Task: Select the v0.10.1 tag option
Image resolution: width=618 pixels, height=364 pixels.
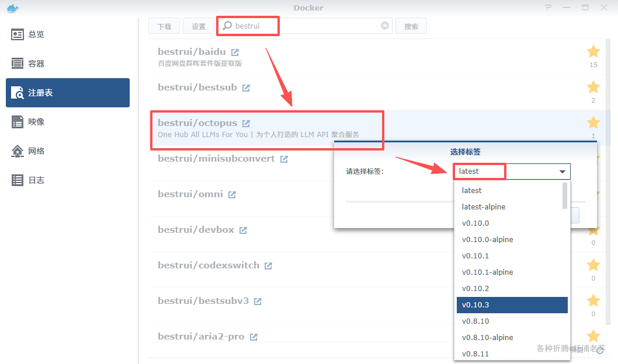Action: [512, 256]
